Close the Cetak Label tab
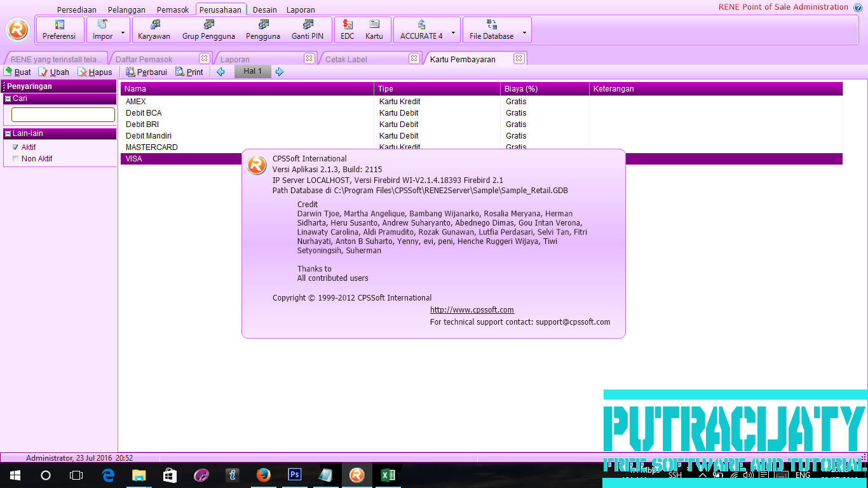868x488 pixels. [414, 58]
